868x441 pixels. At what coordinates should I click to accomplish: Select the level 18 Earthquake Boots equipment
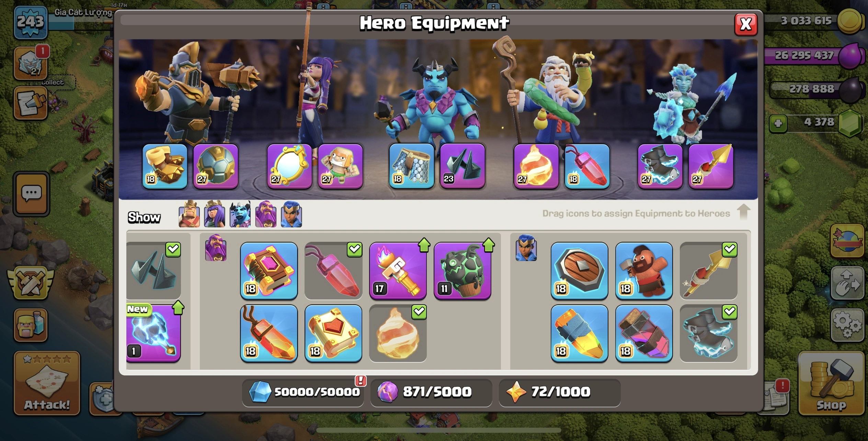(x=165, y=166)
